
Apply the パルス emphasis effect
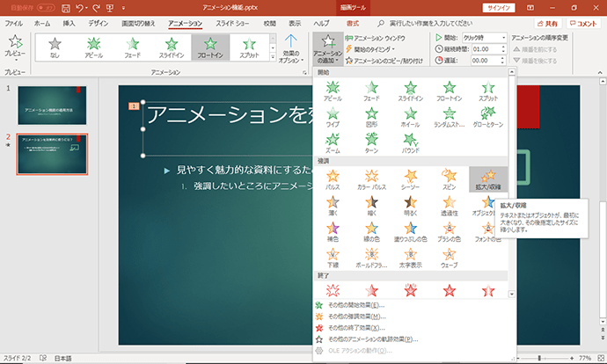point(333,179)
